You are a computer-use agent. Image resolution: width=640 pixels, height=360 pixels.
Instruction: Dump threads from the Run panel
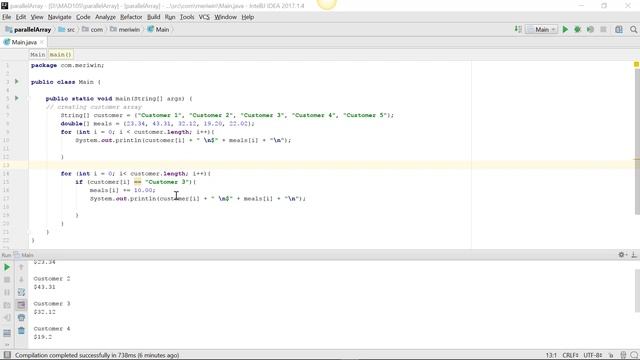click(x=7, y=305)
